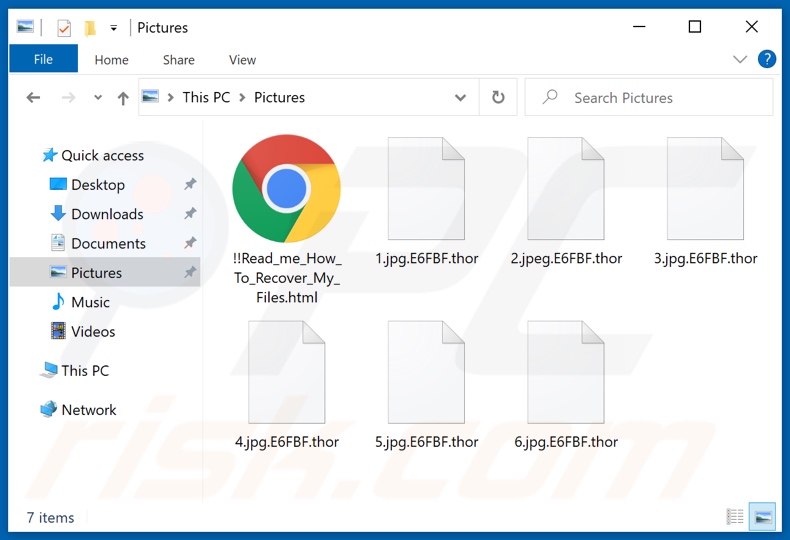Switch to Details view in status bar
Screen dimensions: 790x540
click(x=735, y=516)
